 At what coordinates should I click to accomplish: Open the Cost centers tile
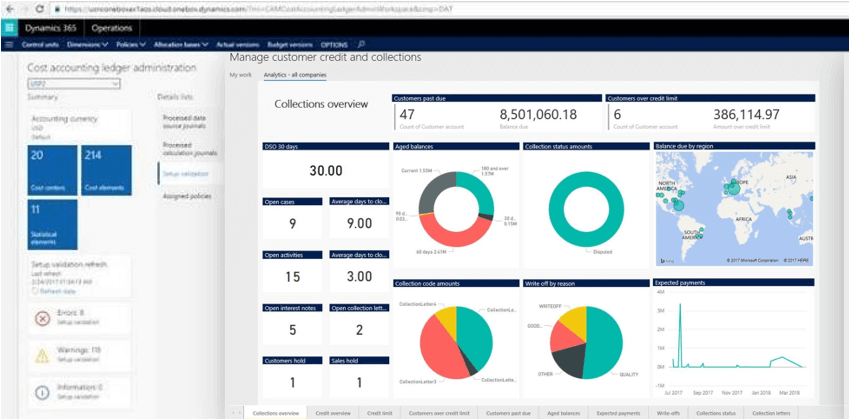click(x=52, y=170)
